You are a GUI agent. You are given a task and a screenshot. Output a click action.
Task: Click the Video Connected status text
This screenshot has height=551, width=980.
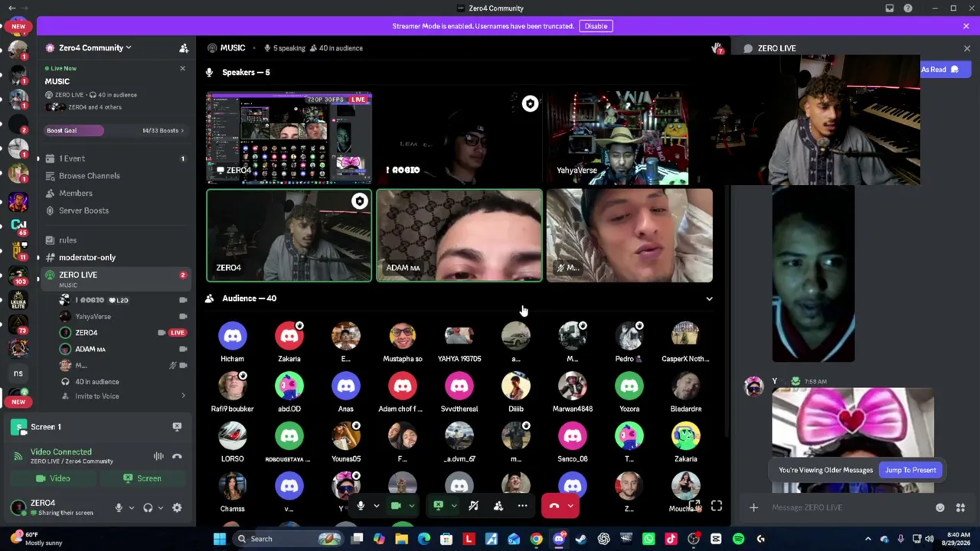[61, 452]
